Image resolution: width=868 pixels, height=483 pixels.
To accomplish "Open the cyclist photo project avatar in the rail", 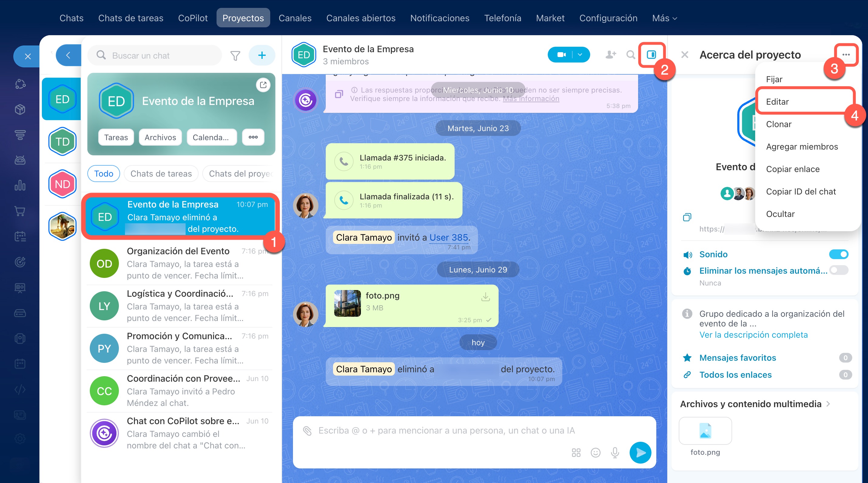I will pos(62,226).
